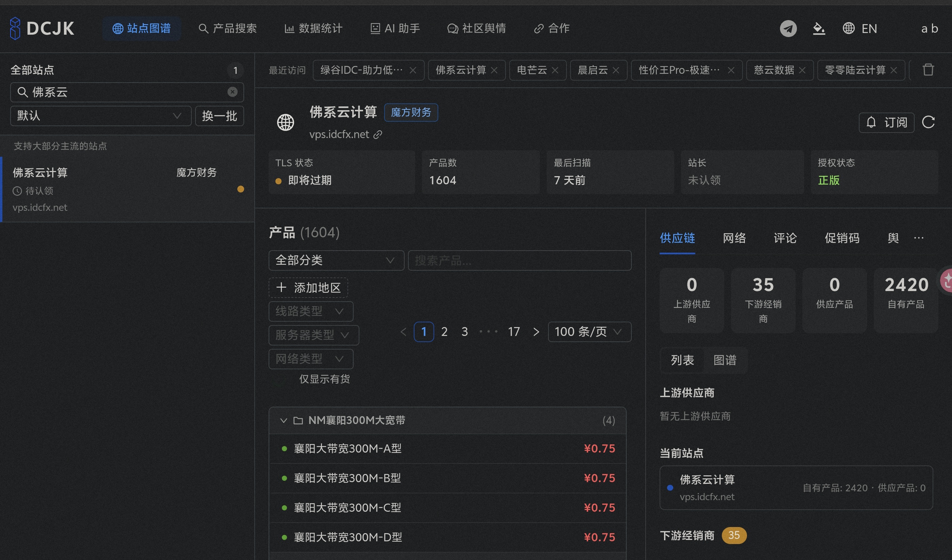Open the 合作 nav tab
Screen dimensions: 952x560
coord(551,28)
